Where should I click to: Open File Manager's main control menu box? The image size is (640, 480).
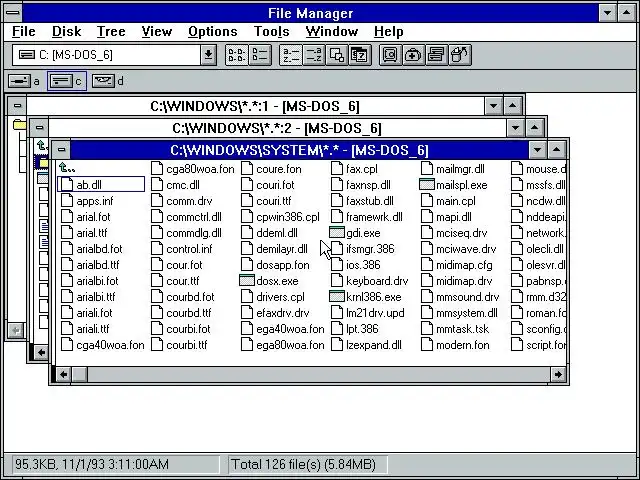point(13,13)
